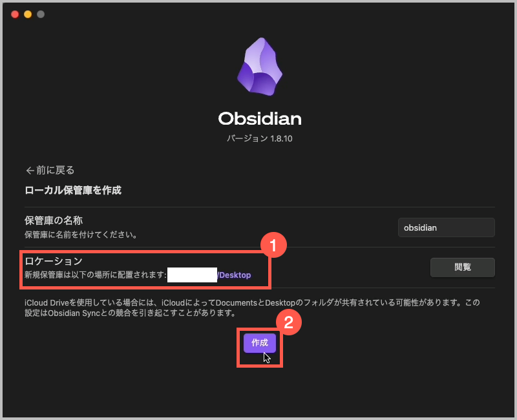Click the purple Desktop path link
The width and height of the screenshot is (517, 420).
(x=234, y=275)
